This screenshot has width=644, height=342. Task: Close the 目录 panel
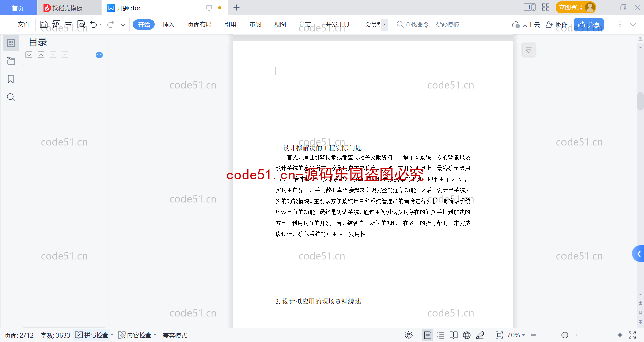[x=98, y=41]
